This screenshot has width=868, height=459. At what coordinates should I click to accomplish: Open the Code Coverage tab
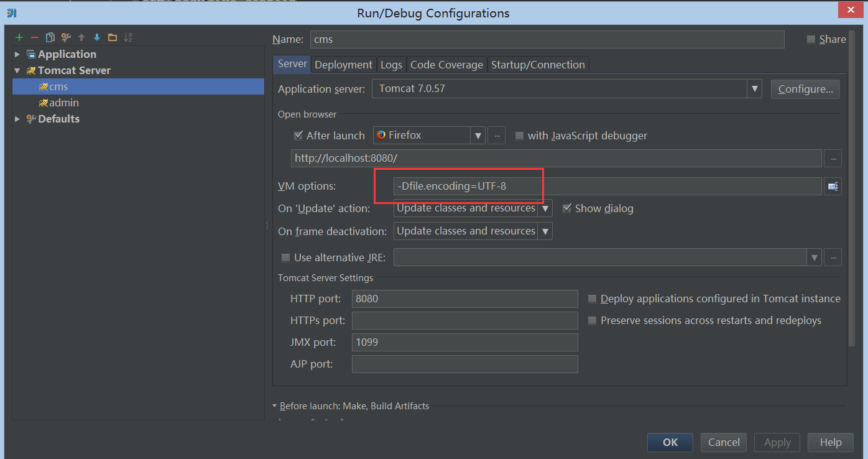[x=446, y=64]
